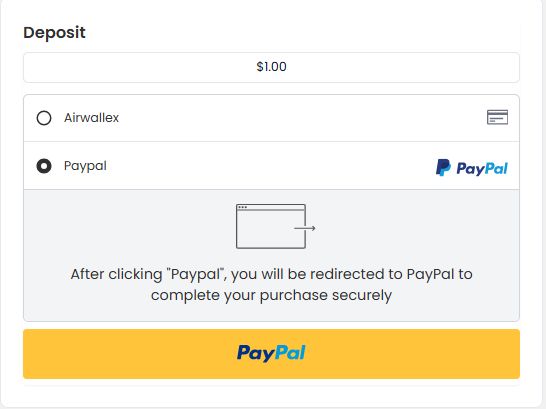Viewport: 546px width, 409px height.
Task: Choose the Paypal option label text
Action: coord(85,166)
